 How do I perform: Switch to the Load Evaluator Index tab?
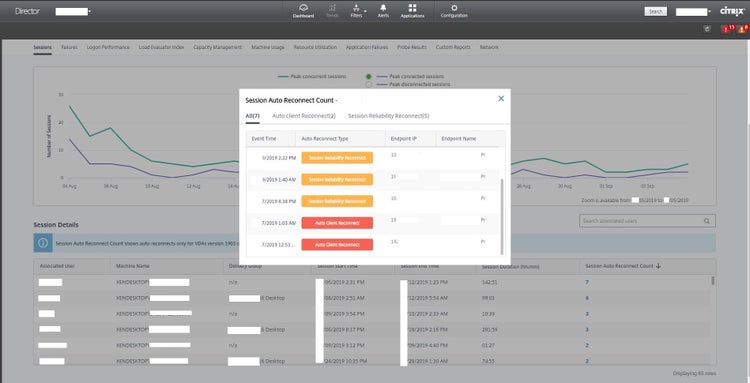click(x=161, y=47)
